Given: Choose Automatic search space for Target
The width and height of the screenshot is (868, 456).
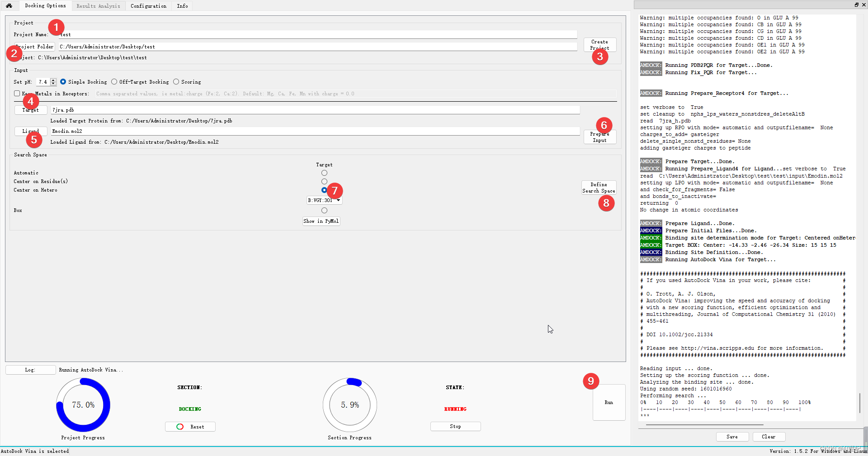Looking at the screenshot, I should (324, 173).
